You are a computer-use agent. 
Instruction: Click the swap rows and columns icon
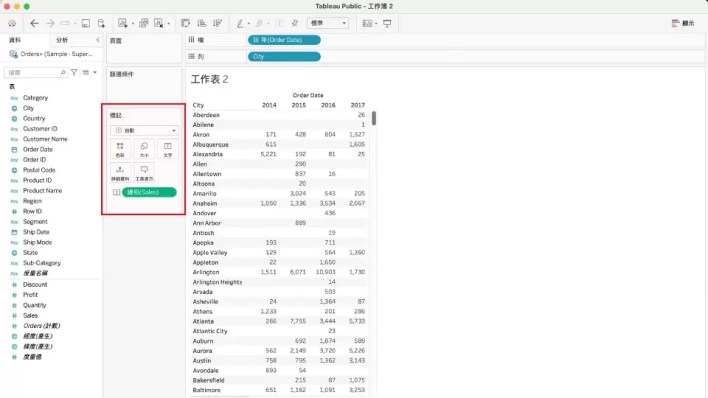tap(185, 23)
